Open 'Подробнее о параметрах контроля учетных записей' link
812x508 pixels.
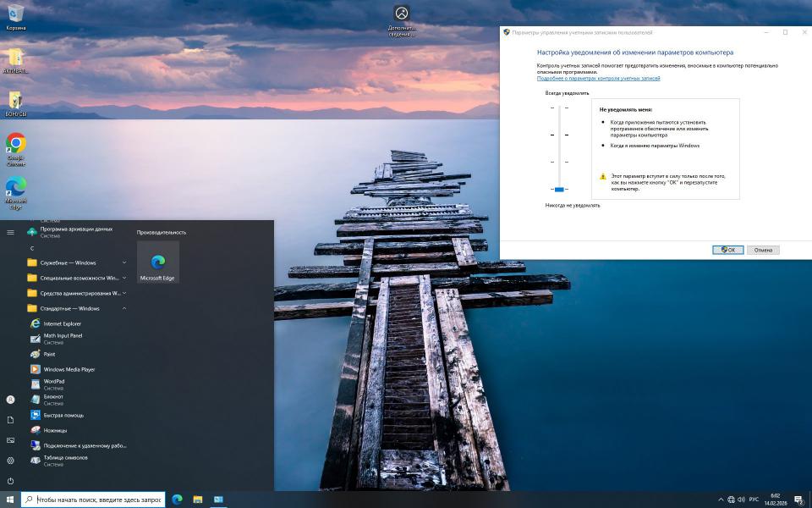pos(598,78)
